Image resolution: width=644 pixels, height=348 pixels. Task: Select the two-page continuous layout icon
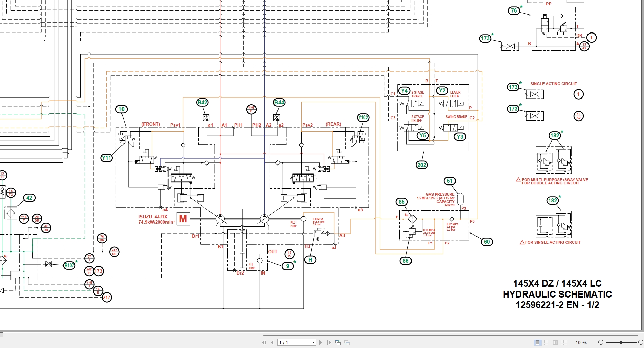coord(564,342)
